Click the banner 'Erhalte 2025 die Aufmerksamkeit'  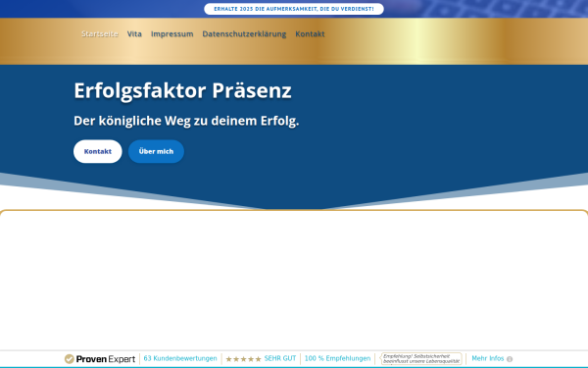pos(294,9)
